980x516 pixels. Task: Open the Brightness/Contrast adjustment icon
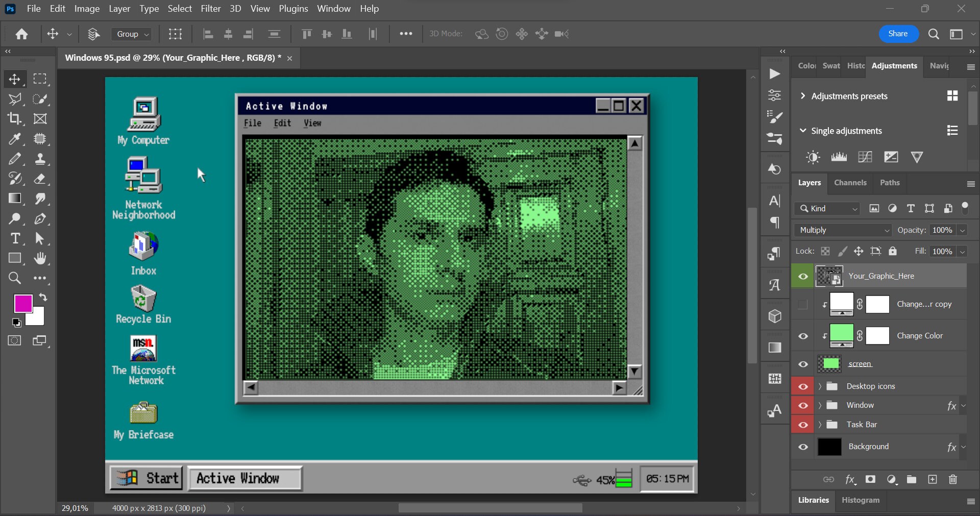click(812, 157)
